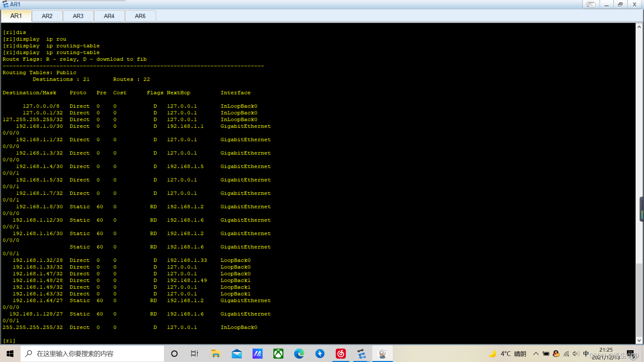This screenshot has width=644, height=362.
Task: Click the eNSP app taskbar icon
Action: (x=362, y=354)
